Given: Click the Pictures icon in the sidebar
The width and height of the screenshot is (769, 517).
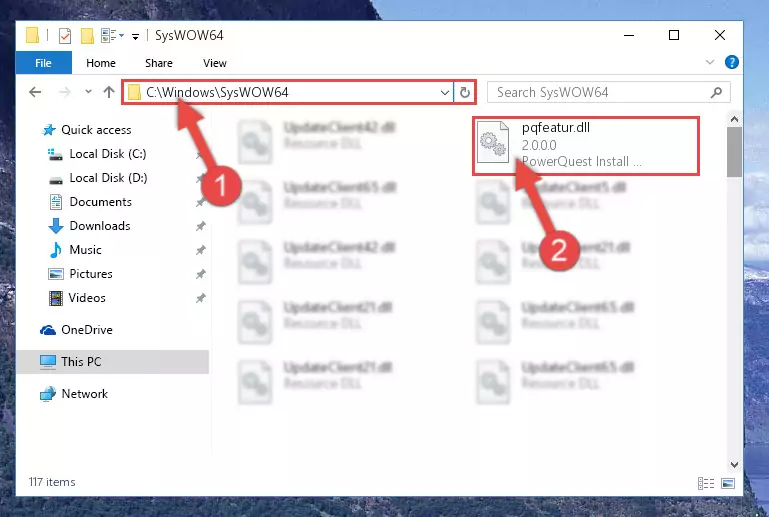Looking at the screenshot, I should (x=55, y=274).
